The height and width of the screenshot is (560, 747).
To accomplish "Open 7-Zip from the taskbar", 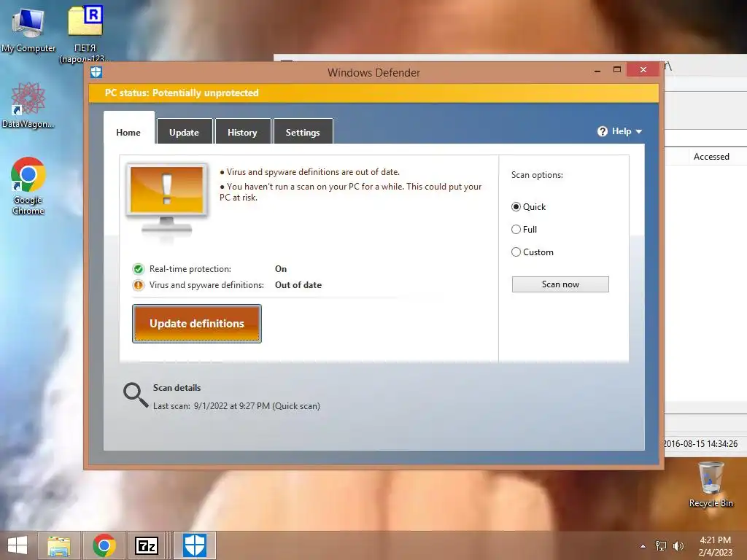I will (x=147, y=545).
